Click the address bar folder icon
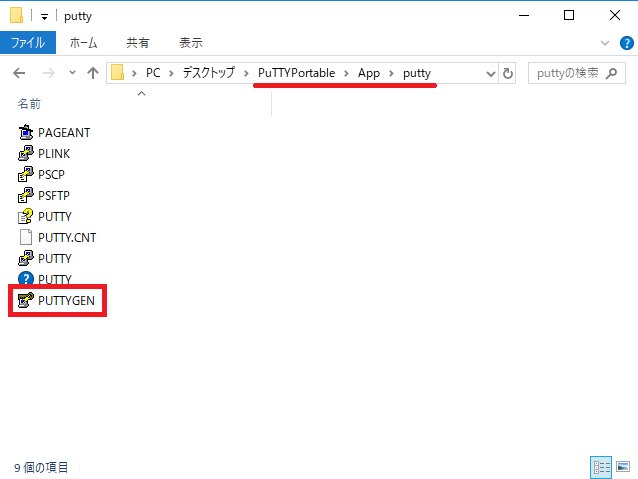The width and height of the screenshot is (638, 479). pyautogui.click(x=118, y=73)
